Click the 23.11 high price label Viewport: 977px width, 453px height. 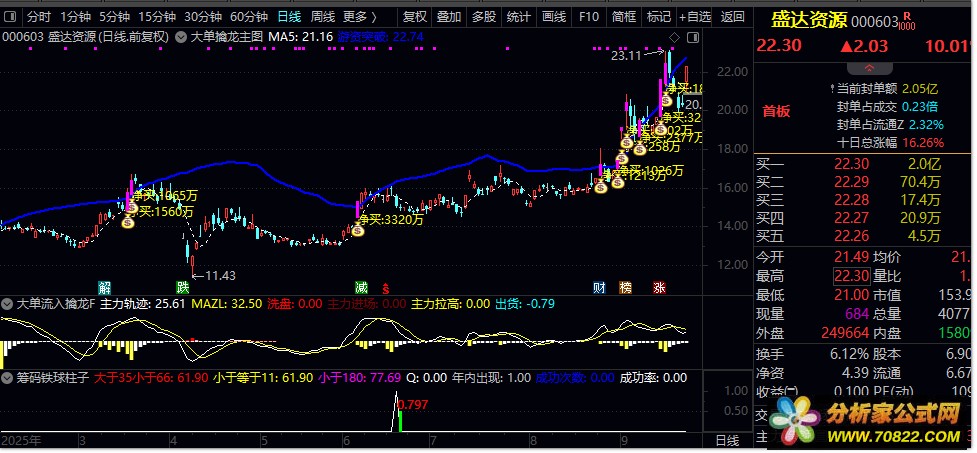626,56
